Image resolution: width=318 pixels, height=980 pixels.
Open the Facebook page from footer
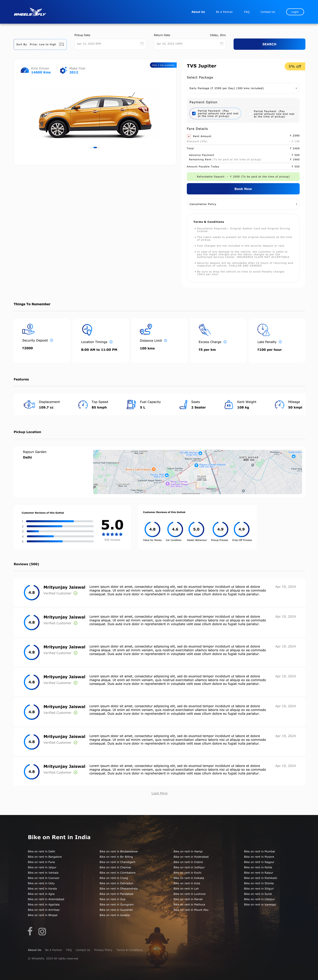[x=30, y=931]
